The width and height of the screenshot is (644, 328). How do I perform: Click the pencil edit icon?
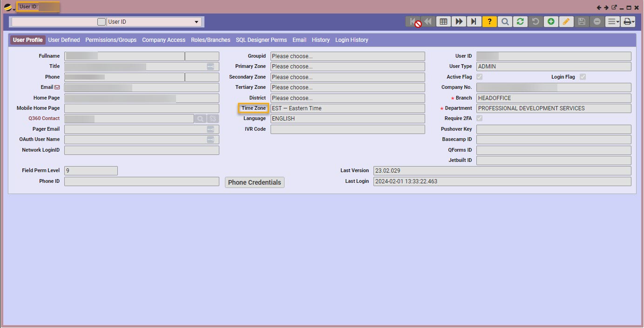(x=566, y=22)
